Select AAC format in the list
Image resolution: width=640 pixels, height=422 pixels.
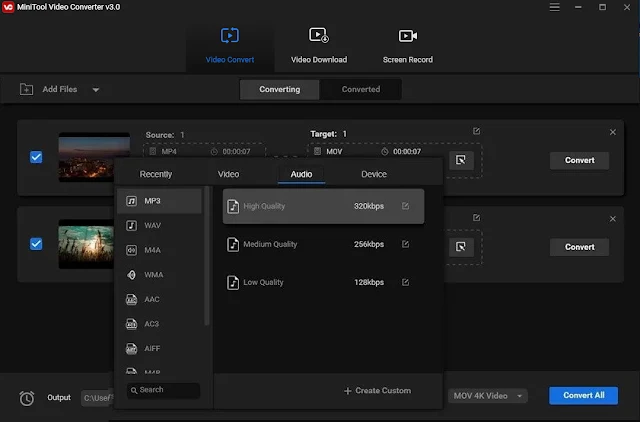pos(159,299)
